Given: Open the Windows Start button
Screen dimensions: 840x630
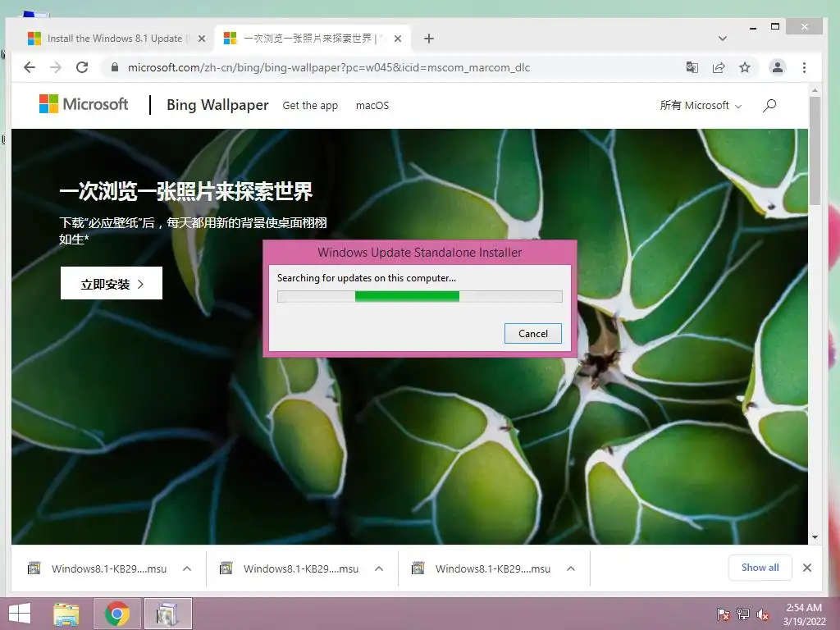Looking at the screenshot, I should click(x=20, y=614).
